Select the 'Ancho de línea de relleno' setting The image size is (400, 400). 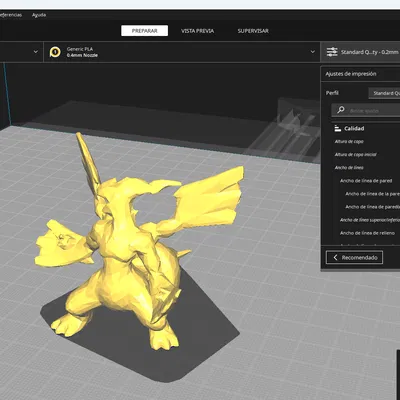click(367, 233)
